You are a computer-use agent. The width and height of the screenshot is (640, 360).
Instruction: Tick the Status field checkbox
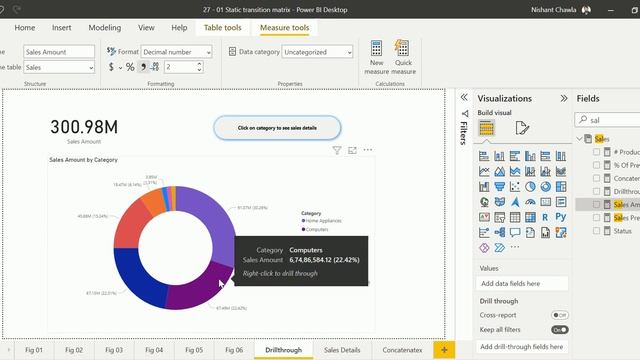tap(596, 231)
